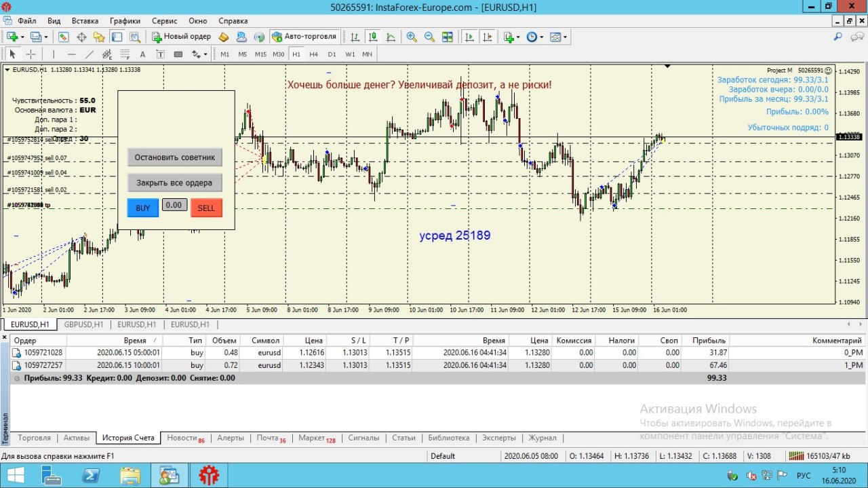The width and height of the screenshot is (868, 488).
Task: Open the Сервис menu
Action: [x=165, y=21]
